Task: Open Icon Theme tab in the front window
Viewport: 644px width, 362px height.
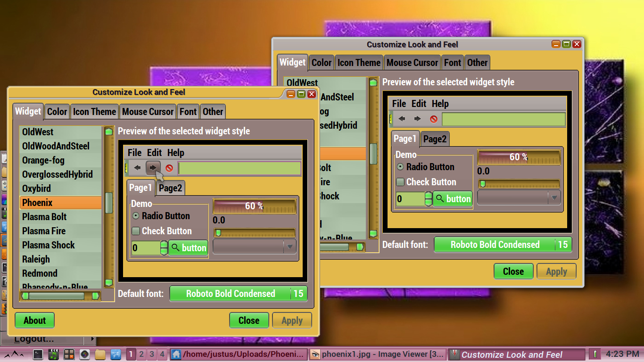Action: coord(94,112)
